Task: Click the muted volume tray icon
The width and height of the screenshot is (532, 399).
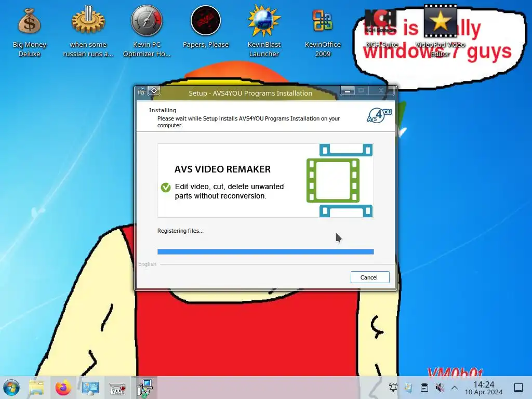Action: tap(440, 388)
